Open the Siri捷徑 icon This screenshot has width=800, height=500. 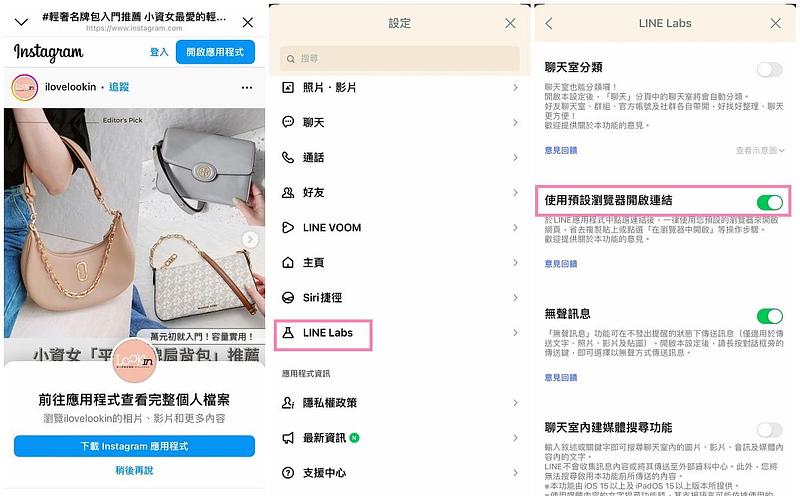(x=288, y=297)
